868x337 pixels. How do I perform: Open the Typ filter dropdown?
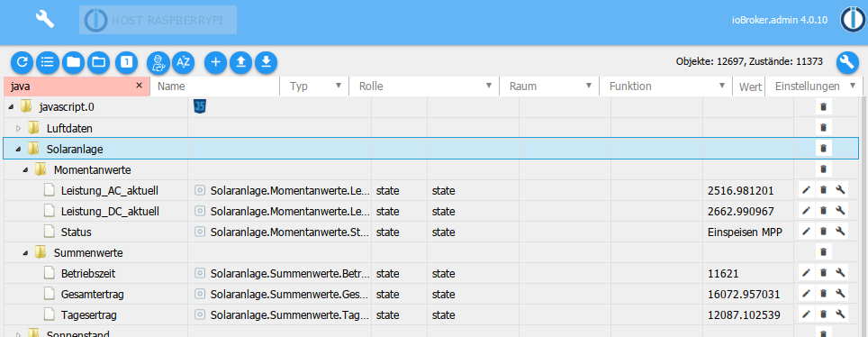[339, 87]
